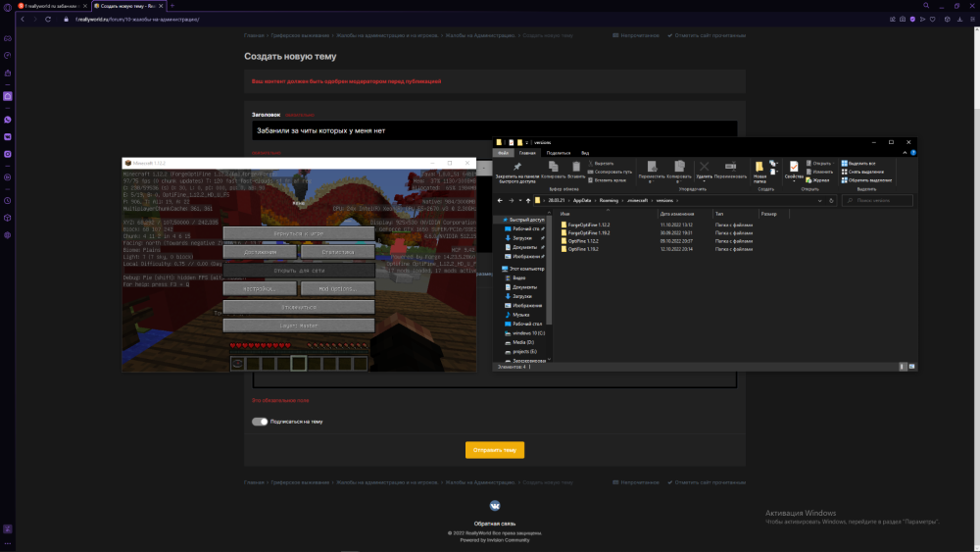Click Статистика button in Minecraft menu
The width and height of the screenshot is (980, 552).
(x=337, y=252)
